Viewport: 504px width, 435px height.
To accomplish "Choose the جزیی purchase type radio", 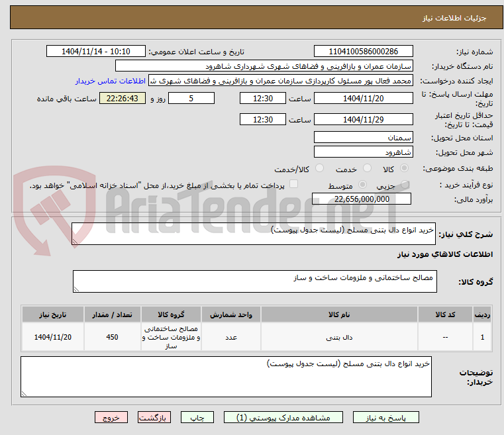I will [x=405, y=185].
